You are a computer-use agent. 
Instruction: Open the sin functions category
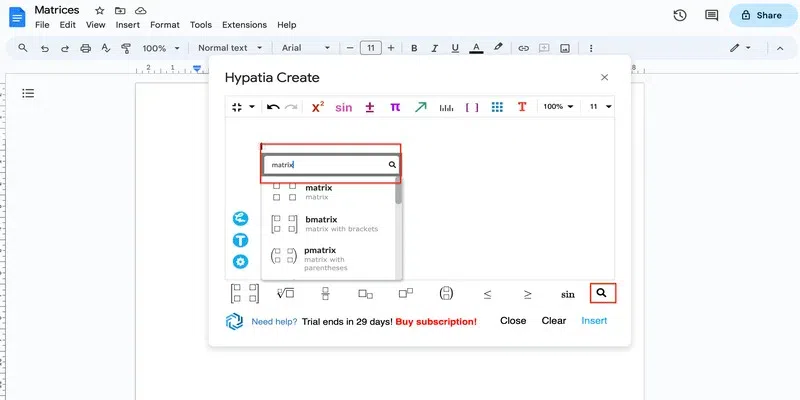343,108
